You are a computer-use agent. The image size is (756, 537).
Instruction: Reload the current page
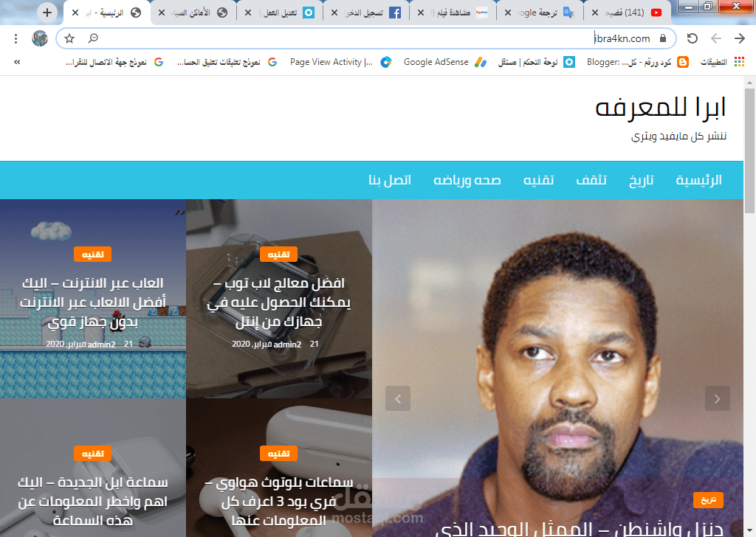(x=692, y=38)
